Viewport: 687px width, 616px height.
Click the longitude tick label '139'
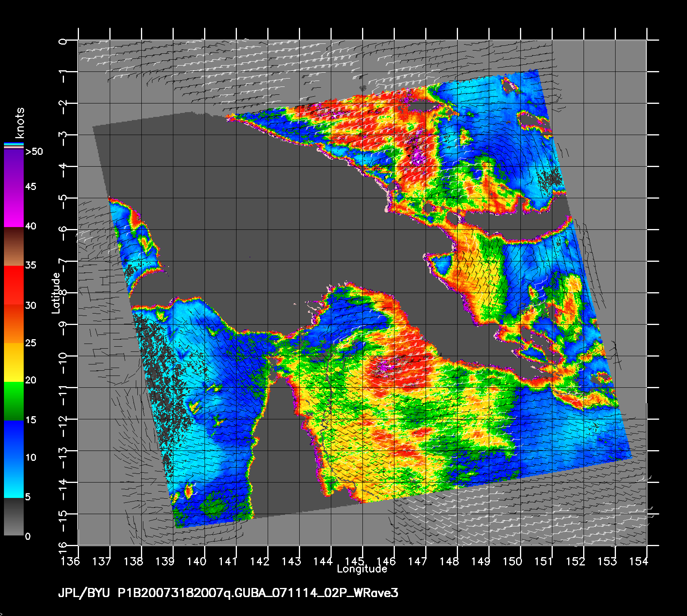[x=165, y=561]
